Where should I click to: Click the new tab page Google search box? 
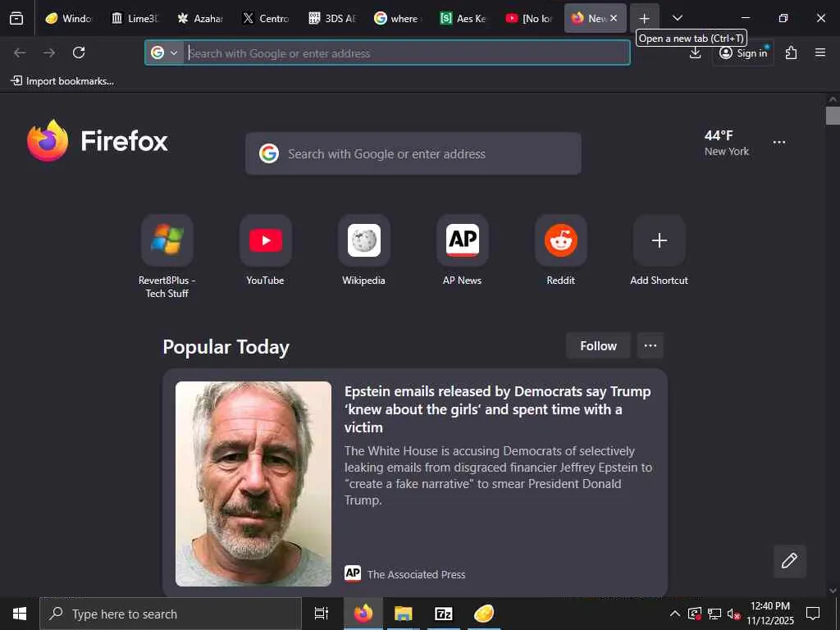click(x=413, y=153)
